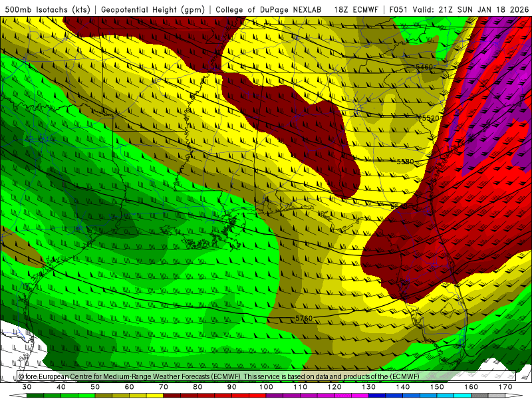The height and width of the screenshot is (399, 532).
Task: Select the "18Z ECMWF" model run label
Action: pos(356,9)
